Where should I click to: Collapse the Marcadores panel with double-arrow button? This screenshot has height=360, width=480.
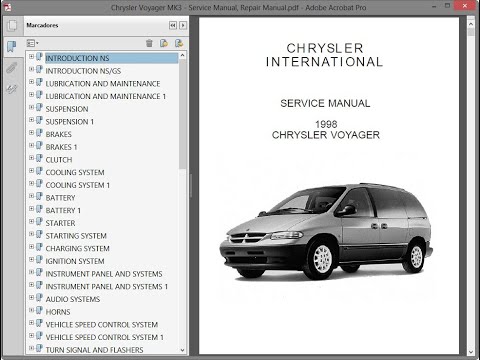[173, 25]
